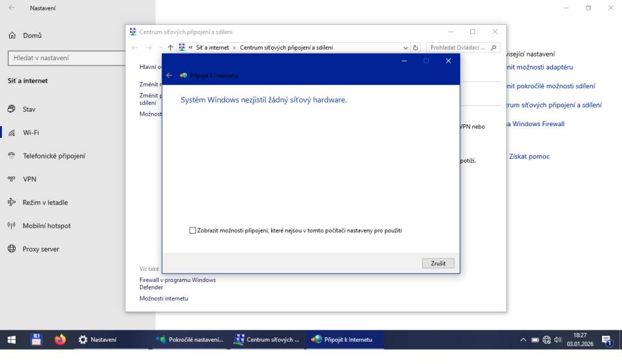
Task: Click the Hledat v nastavení search field
Action: (65, 58)
